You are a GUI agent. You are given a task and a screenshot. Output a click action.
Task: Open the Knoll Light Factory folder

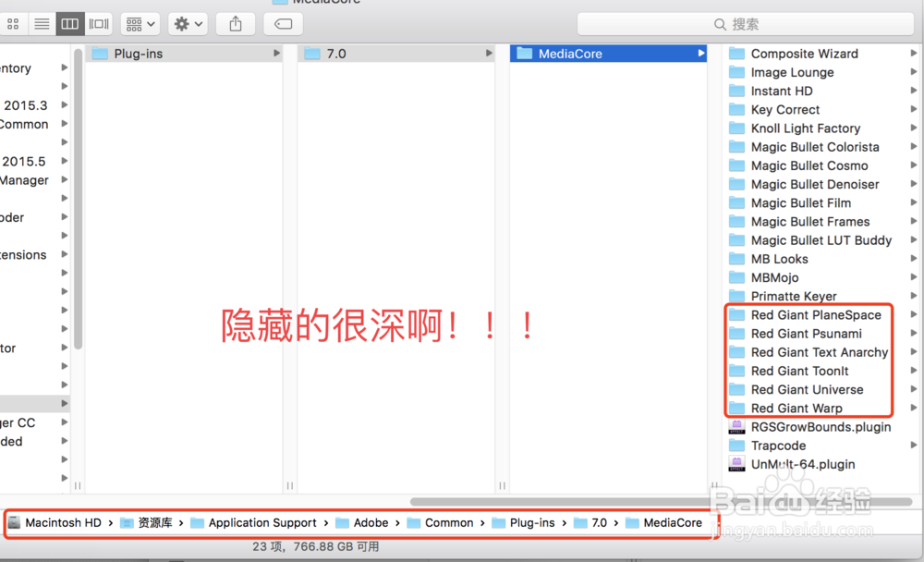(822, 128)
